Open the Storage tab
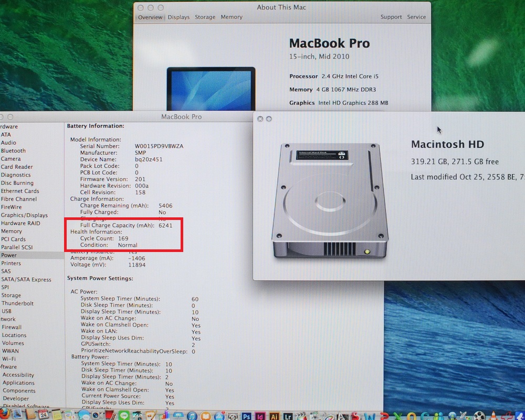525x420 pixels. pos(205,17)
